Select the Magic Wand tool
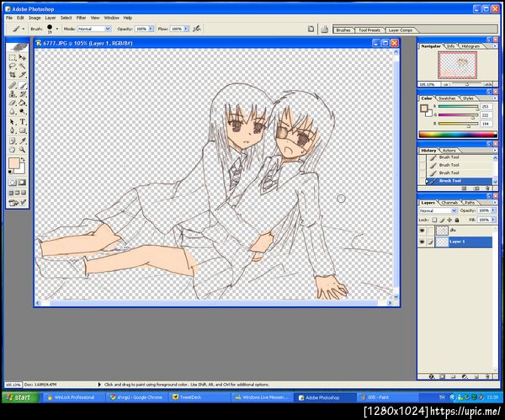 tap(22, 66)
